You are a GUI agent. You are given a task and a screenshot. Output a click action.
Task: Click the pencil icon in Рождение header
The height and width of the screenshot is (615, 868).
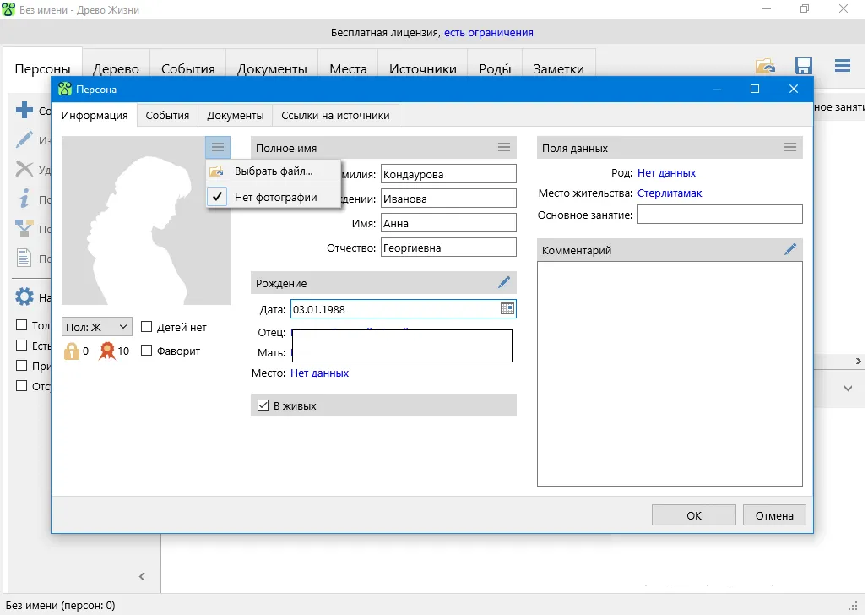(x=504, y=282)
